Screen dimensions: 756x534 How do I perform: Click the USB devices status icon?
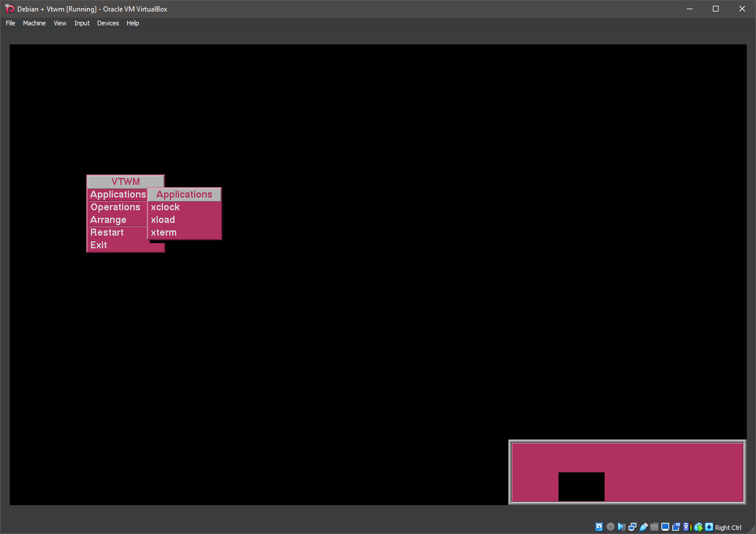tap(643, 527)
